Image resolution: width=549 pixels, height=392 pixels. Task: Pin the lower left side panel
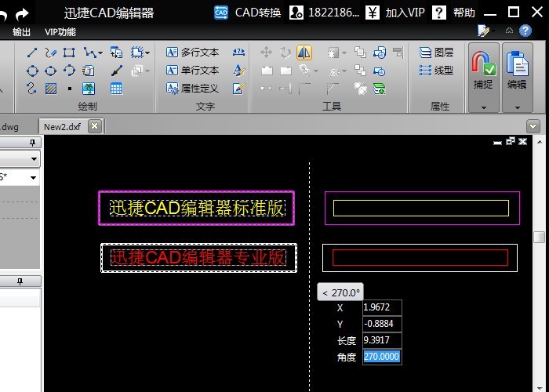(20, 281)
